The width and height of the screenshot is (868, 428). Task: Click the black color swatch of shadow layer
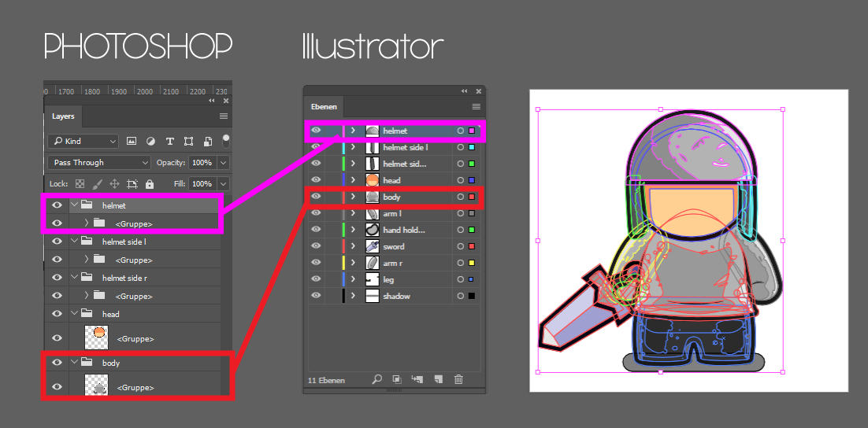pos(472,296)
